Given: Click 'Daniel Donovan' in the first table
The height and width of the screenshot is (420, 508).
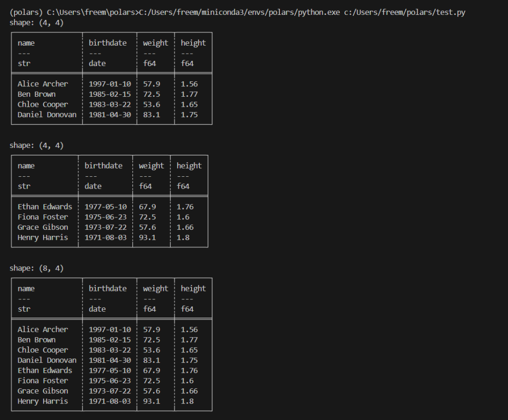Looking at the screenshot, I should [47, 115].
